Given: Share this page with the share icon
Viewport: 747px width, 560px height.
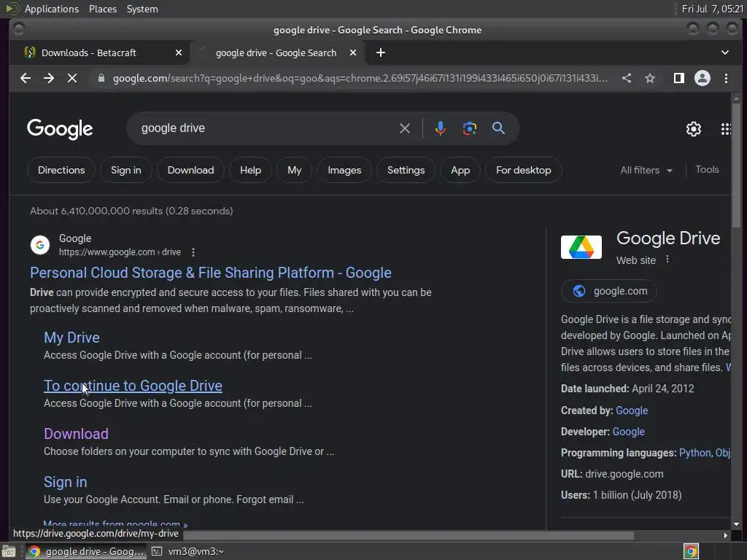Looking at the screenshot, I should click(x=627, y=78).
